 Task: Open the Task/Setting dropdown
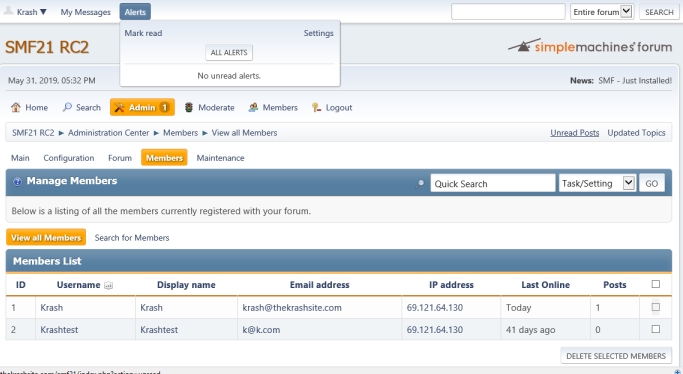[597, 183]
